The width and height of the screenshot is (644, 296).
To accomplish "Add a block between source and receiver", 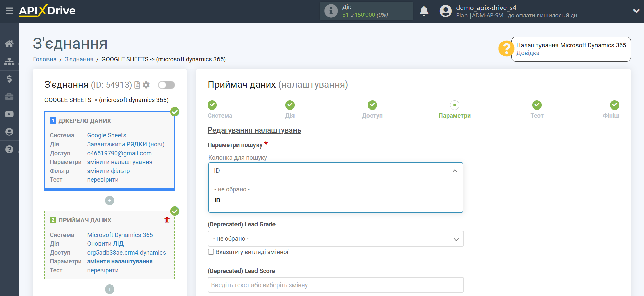I will click(x=110, y=201).
